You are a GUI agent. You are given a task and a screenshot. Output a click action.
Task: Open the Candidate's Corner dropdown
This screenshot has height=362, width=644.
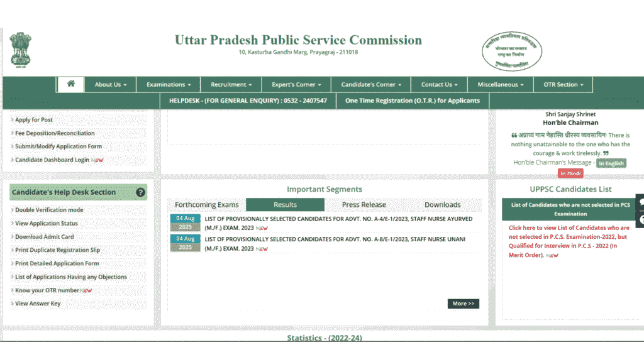click(x=371, y=85)
